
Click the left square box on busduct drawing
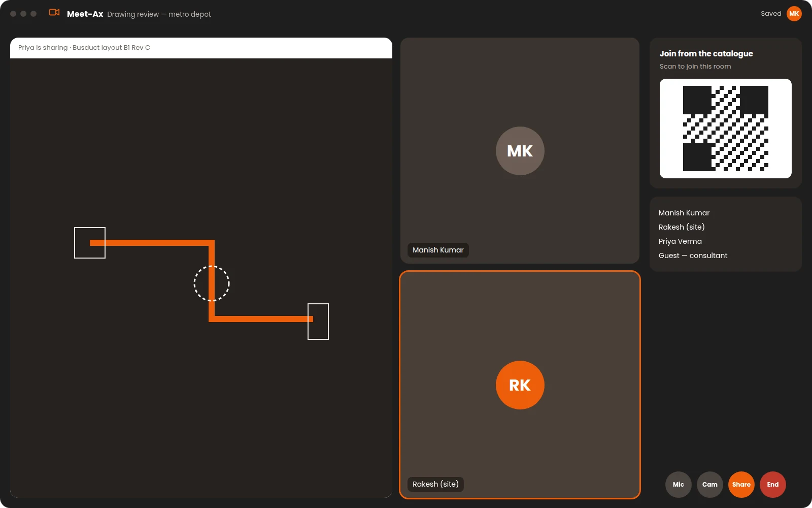click(90, 243)
